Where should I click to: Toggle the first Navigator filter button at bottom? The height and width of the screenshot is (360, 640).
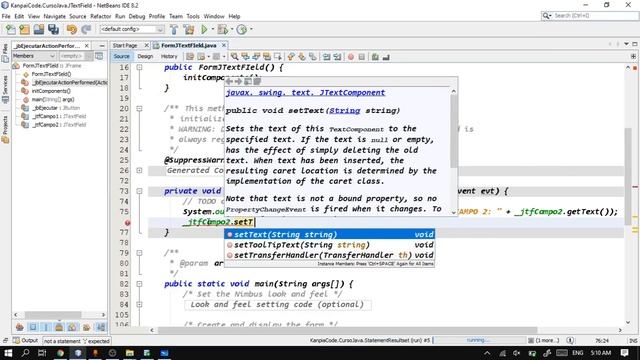(x=20, y=327)
